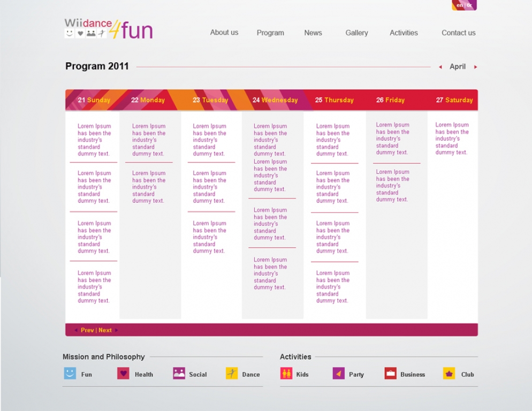Viewport: 532px width, 411px height.
Task: Go to the News section
Action: point(313,33)
